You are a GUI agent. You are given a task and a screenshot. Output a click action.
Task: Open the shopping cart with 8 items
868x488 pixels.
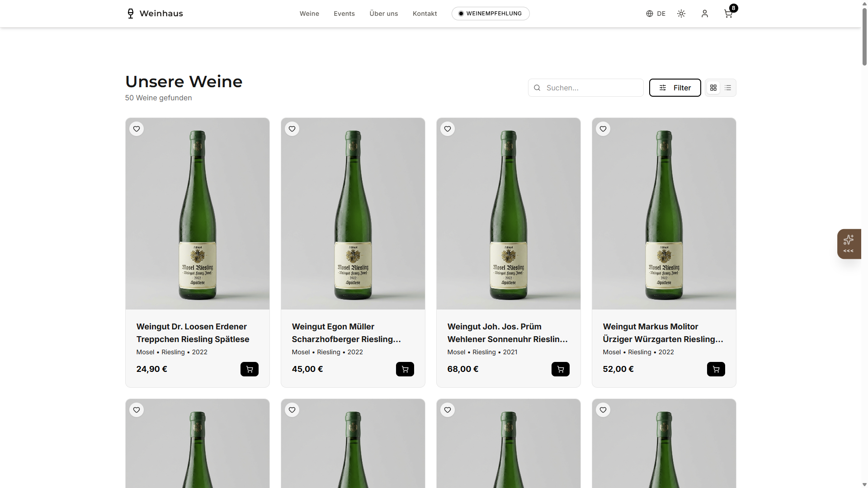click(x=728, y=14)
